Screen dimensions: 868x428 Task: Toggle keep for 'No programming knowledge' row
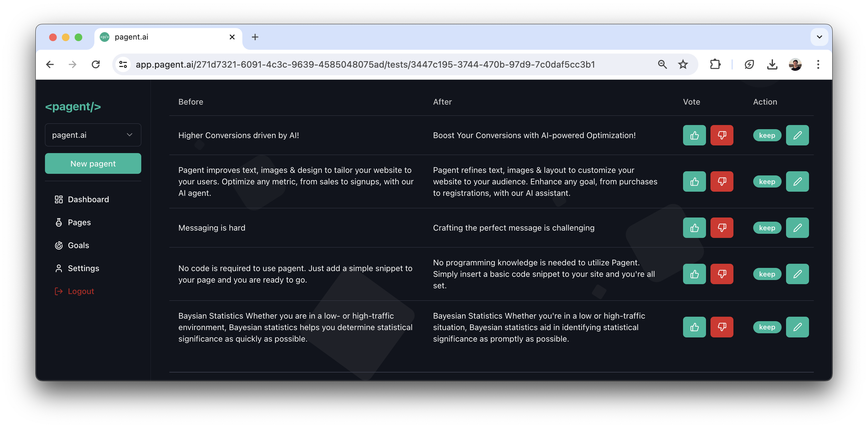coord(767,274)
